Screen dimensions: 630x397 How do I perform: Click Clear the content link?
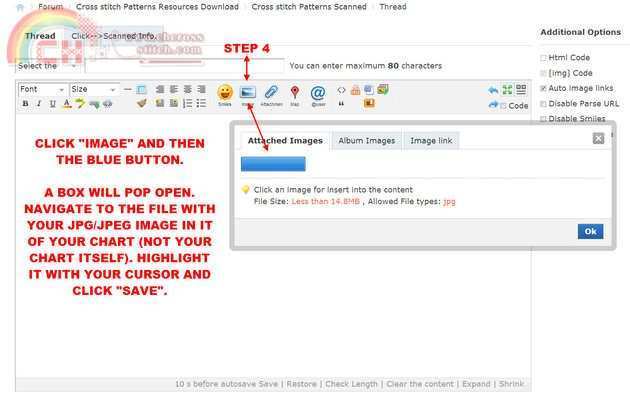tap(420, 384)
